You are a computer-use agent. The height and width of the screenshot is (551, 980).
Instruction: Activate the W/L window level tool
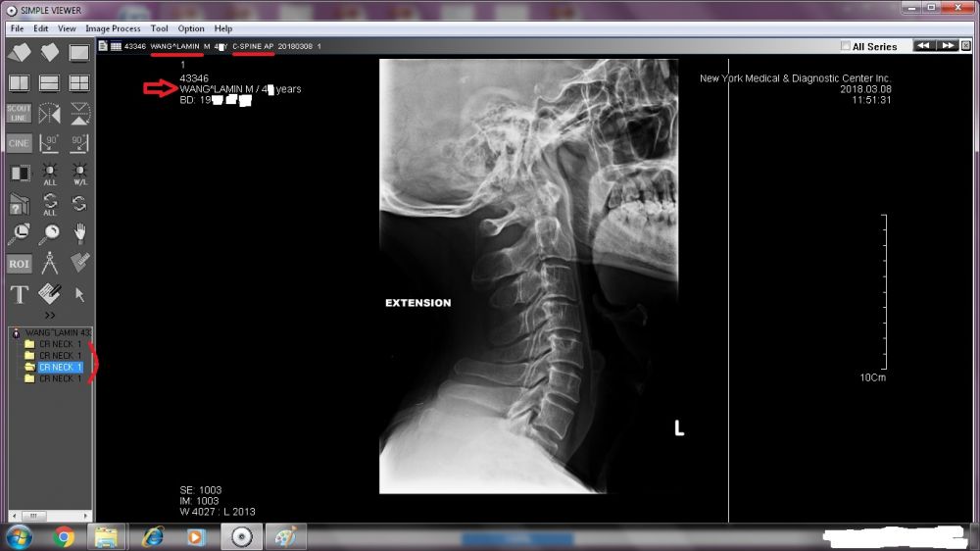click(x=80, y=174)
